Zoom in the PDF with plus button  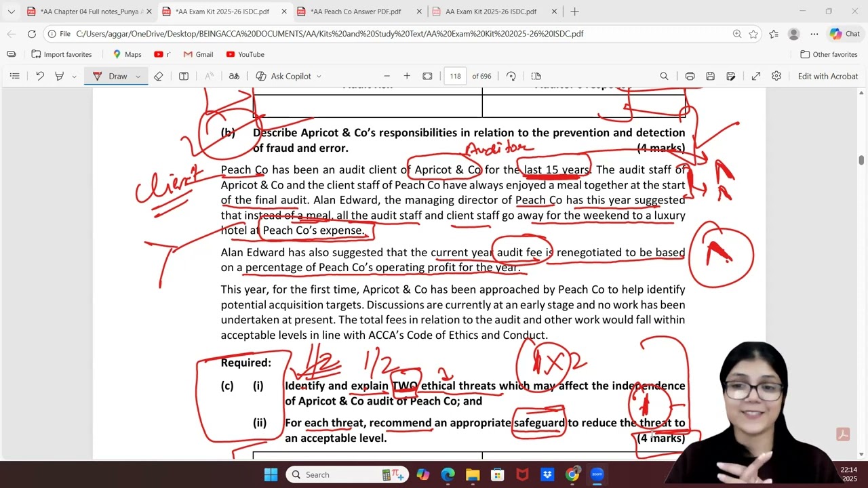(407, 76)
